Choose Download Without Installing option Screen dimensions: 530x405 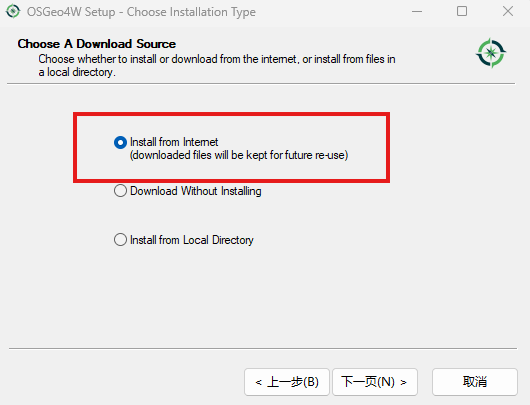point(120,191)
